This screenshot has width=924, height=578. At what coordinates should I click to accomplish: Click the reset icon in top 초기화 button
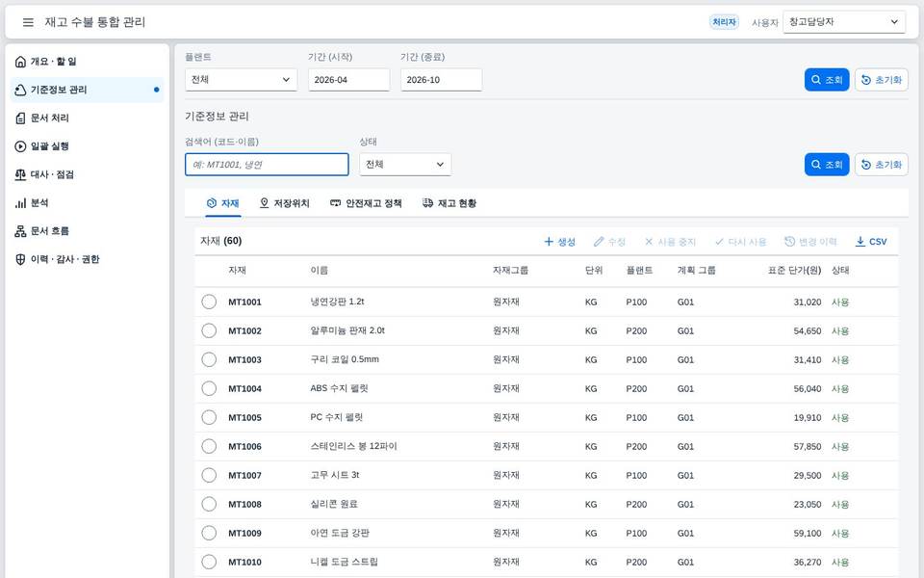pos(866,80)
